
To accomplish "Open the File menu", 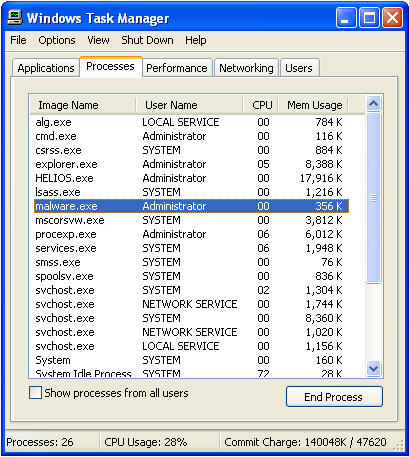I will coord(18,40).
